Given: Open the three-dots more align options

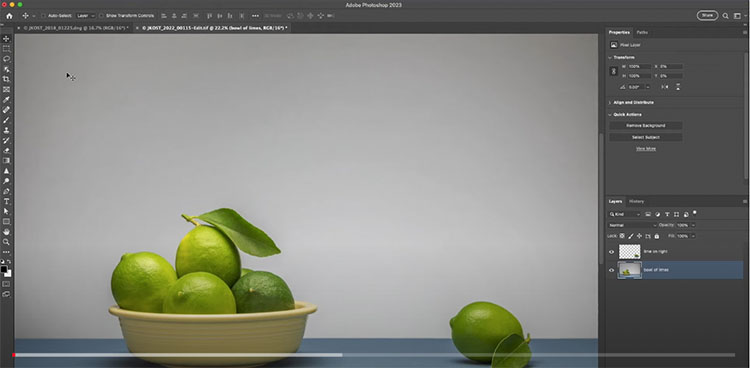Looking at the screenshot, I should click(255, 16).
